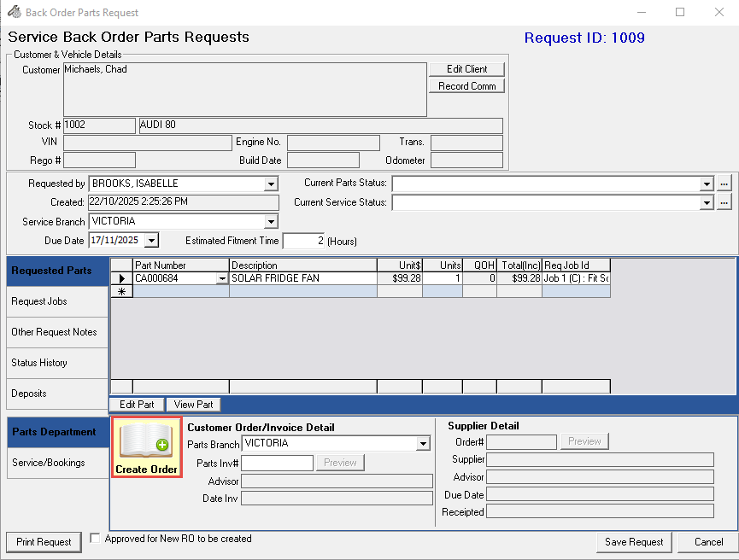
Task: Click the Print Request button
Action: [x=44, y=542]
